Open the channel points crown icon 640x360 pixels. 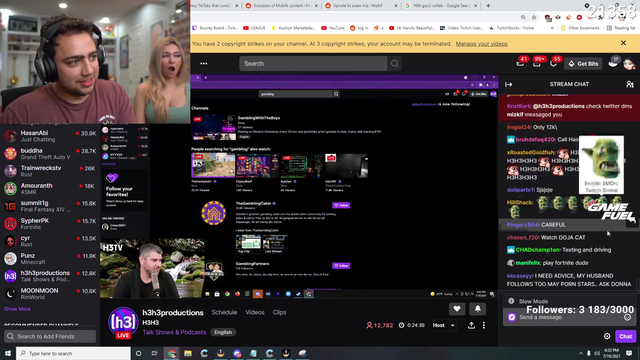[x=613, y=63]
